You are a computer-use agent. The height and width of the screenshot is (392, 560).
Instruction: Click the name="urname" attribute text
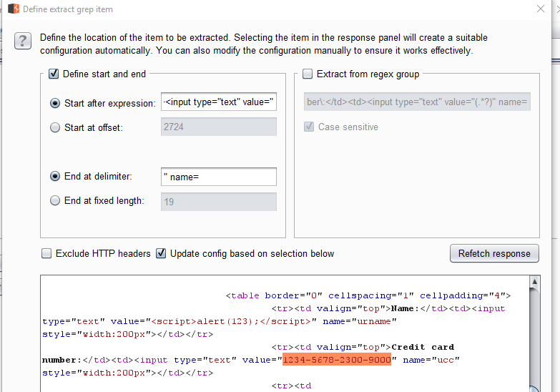tap(360, 321)
